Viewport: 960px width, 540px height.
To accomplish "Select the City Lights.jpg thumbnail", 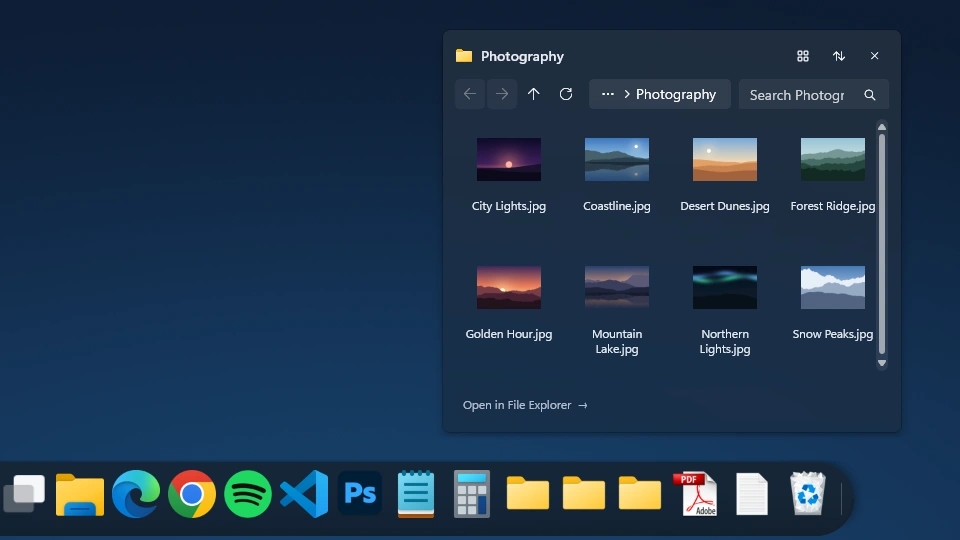I will click(x=509, y=159).
